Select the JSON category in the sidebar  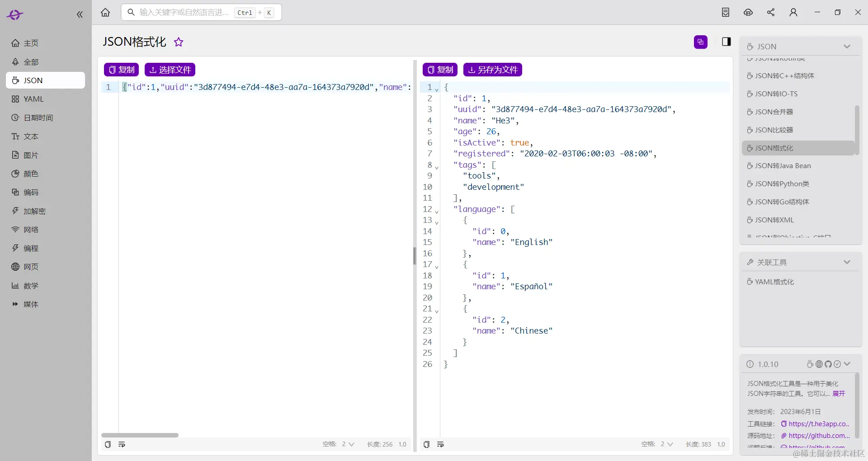45,80
